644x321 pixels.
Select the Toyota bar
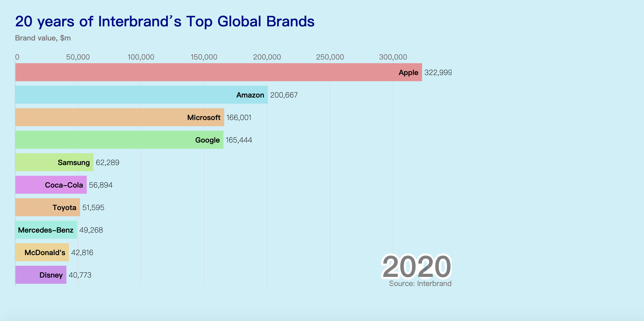coord(48,207)
